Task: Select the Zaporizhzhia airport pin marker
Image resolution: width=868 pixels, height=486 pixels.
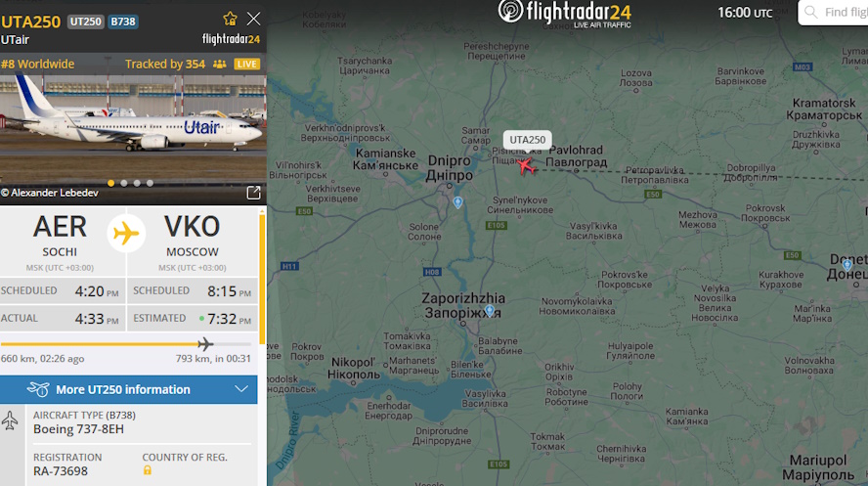Action: click(490, 311)
